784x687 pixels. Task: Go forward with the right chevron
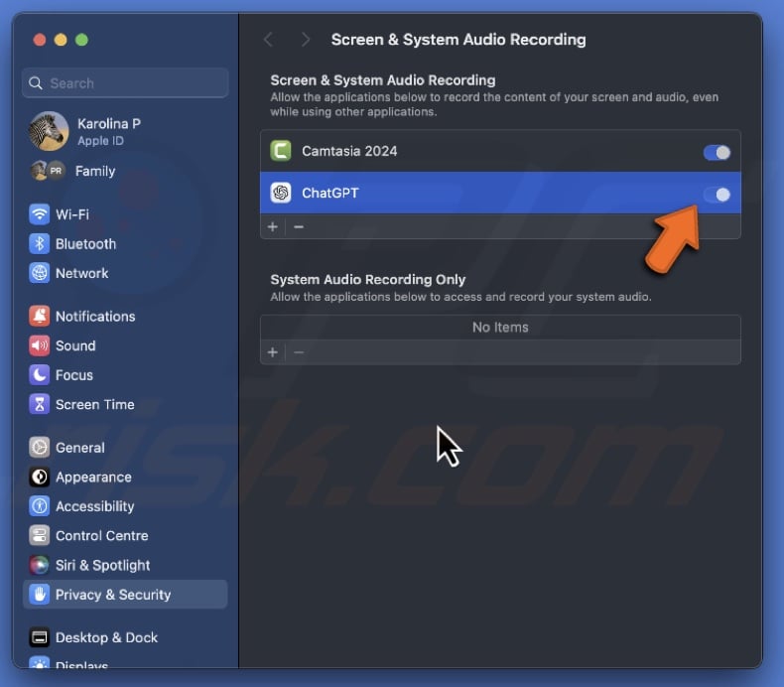point(306,40)
